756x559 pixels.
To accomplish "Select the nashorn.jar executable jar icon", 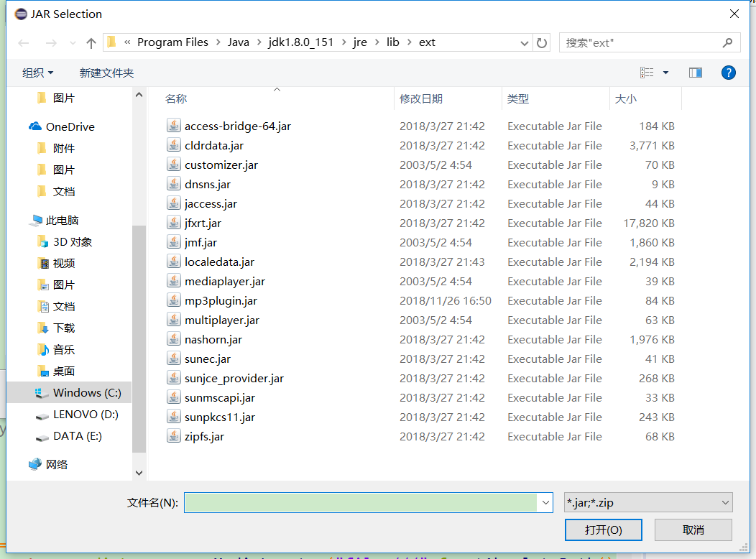I will coord(173,339).
